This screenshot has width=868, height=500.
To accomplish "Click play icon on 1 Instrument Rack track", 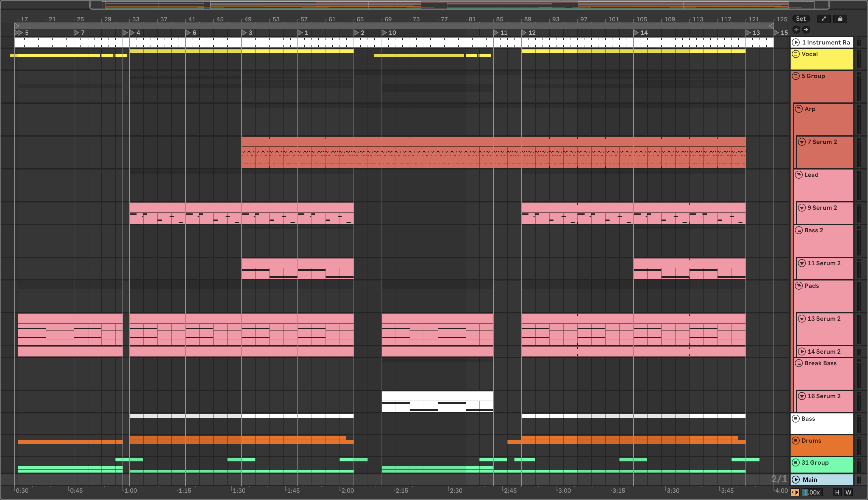I will tap(796, 43).
